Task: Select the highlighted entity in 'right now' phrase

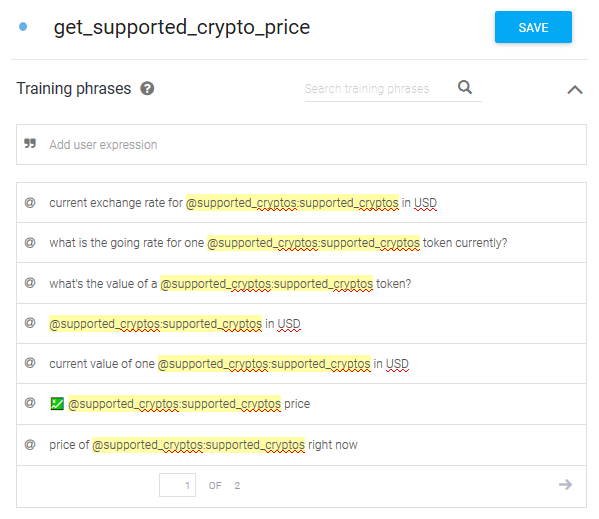Action: (199, 445)
